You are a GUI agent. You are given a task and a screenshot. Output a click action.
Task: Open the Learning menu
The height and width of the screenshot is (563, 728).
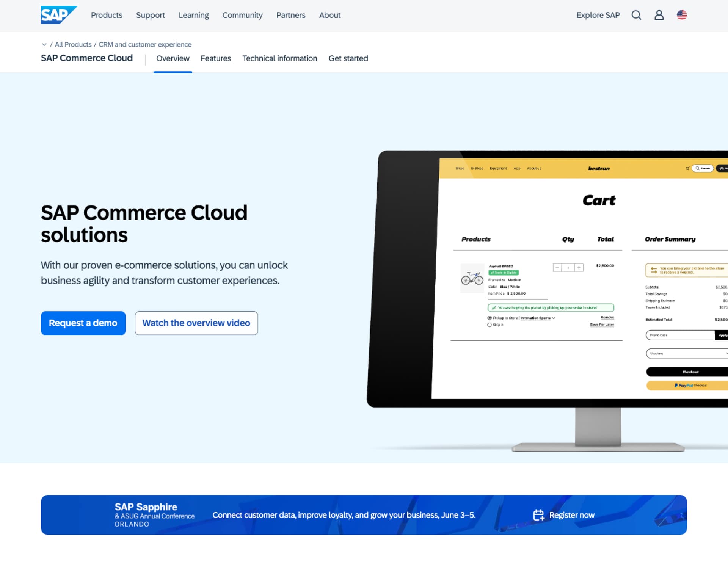pyautogui.click(x=194, y=15)
